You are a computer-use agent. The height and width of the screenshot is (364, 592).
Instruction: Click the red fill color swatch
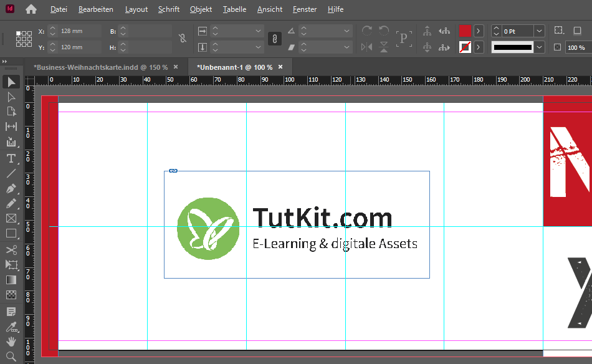point(465,31)
